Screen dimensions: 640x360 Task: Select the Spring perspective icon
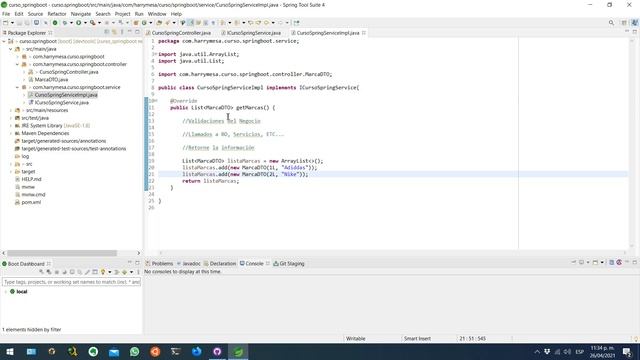pyautogui.click(x=634, y=22)
